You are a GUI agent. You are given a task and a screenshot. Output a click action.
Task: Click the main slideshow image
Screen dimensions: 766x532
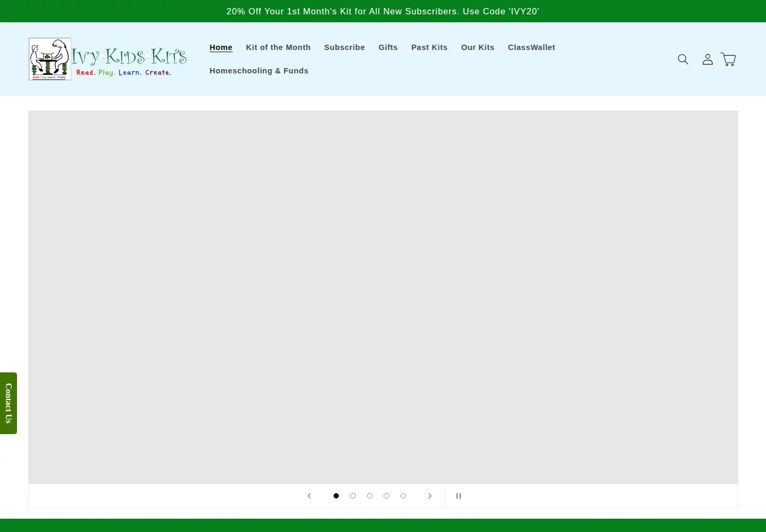tap(383, 297)
